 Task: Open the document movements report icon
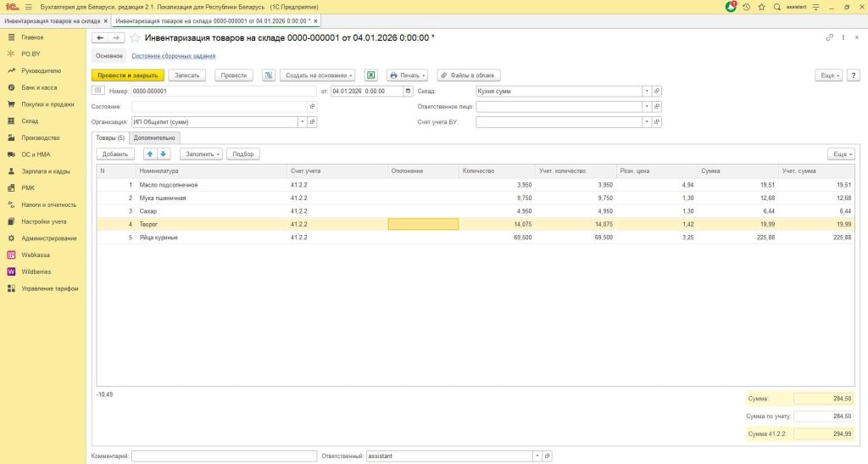(x=269, y=75)
